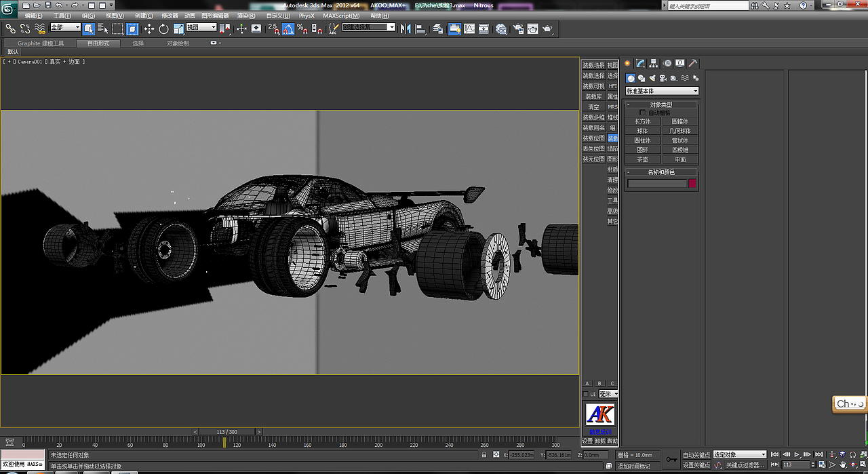Open the 渲染(R) menu
Screen dimensions: 868x474
[246, 16]
